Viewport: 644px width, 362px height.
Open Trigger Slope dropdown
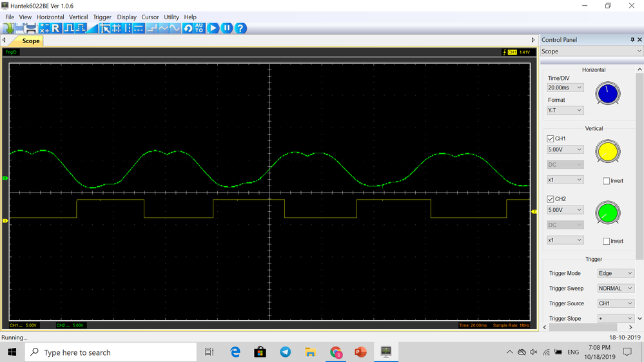pos(616,318)
